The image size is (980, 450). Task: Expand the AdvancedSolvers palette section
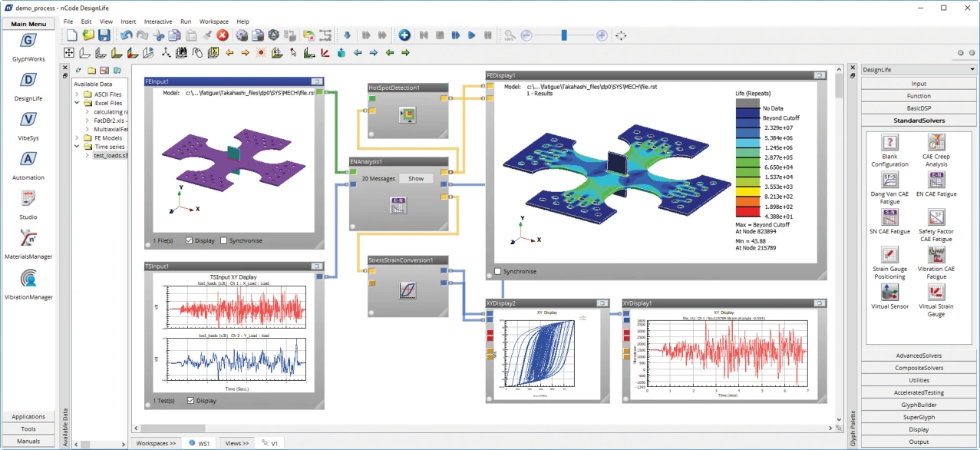[919, 356]
